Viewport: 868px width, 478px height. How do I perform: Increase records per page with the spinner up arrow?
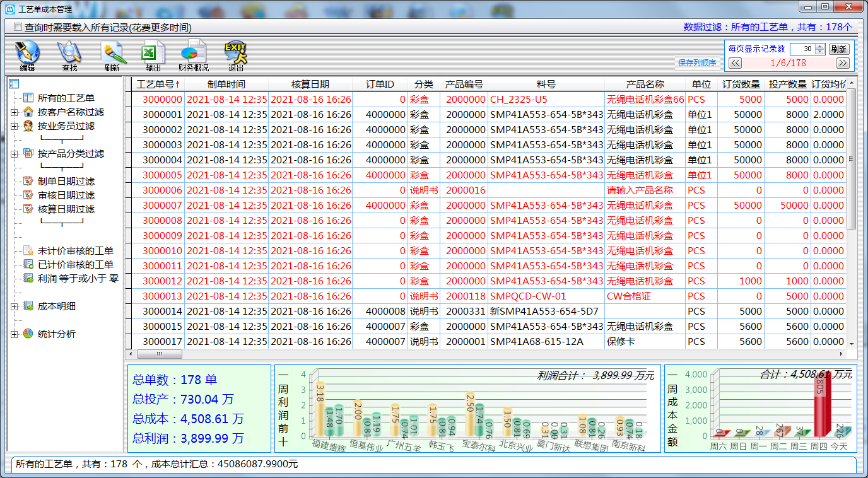820,46
